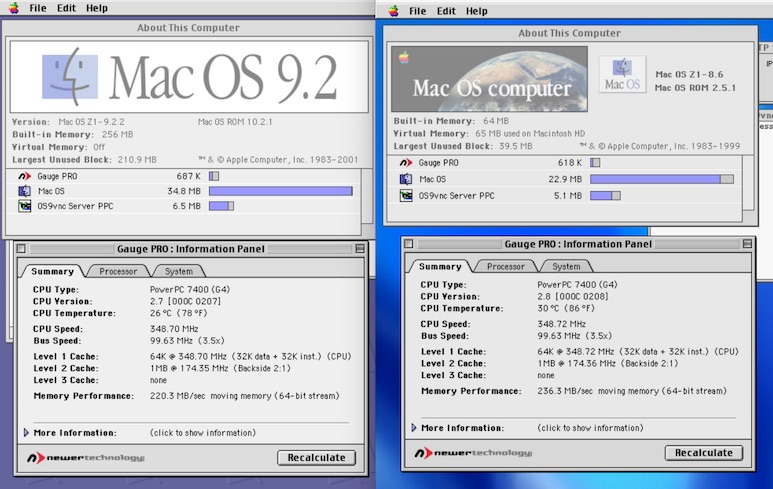Image resolution: width=773 pixels, height=489 pixels.
Task: Open Edit menu in right screen
Action: coord(446,11)
